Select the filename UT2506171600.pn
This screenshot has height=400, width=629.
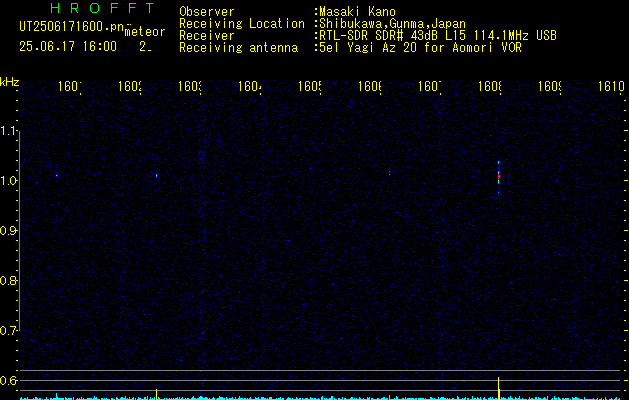[71, 27]
